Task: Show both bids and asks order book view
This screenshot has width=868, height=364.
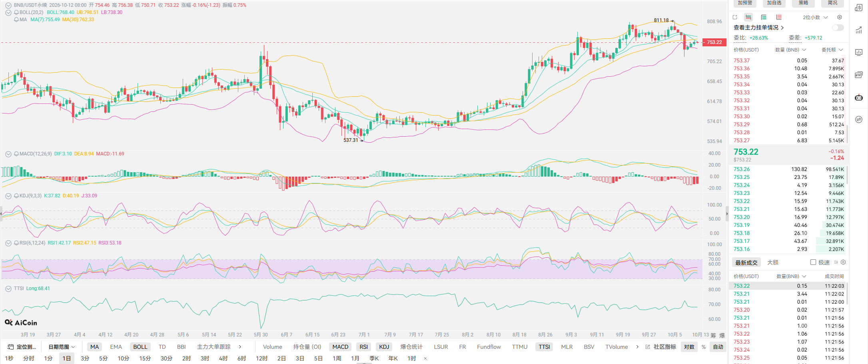Action: tap(748, 17)
